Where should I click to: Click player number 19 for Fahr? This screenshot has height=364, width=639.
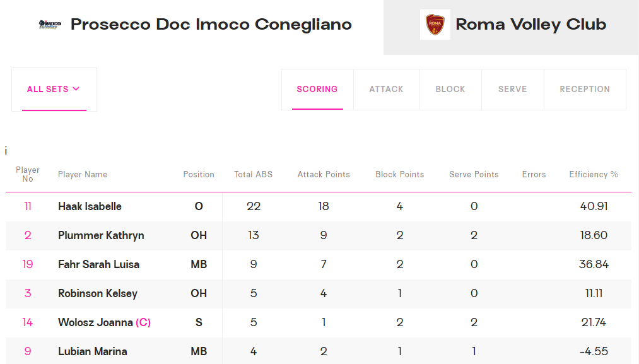tap(28, 264)
